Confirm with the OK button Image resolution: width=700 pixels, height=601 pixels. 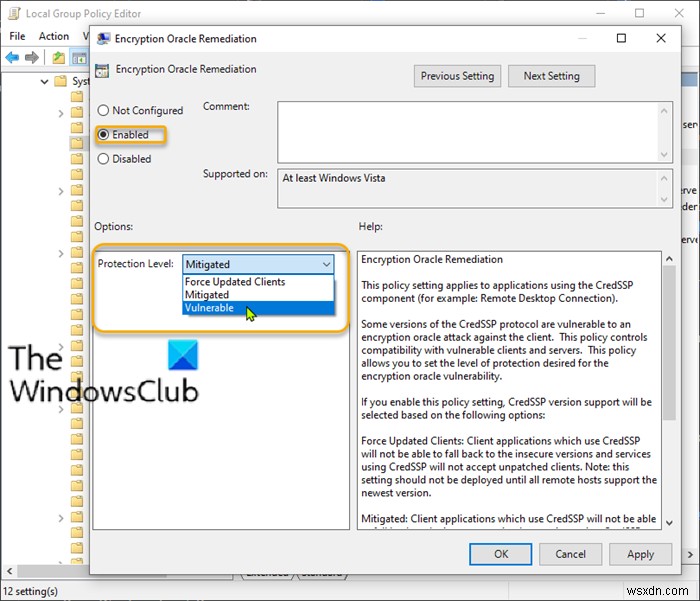click(500, 554)
